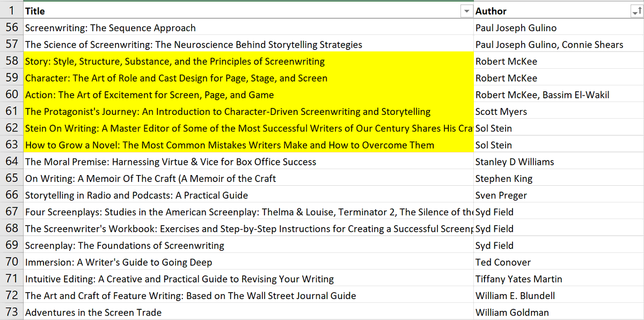Select the highlighted 'Story: Style, Structure, Substance' cell

tap(248, 61)
